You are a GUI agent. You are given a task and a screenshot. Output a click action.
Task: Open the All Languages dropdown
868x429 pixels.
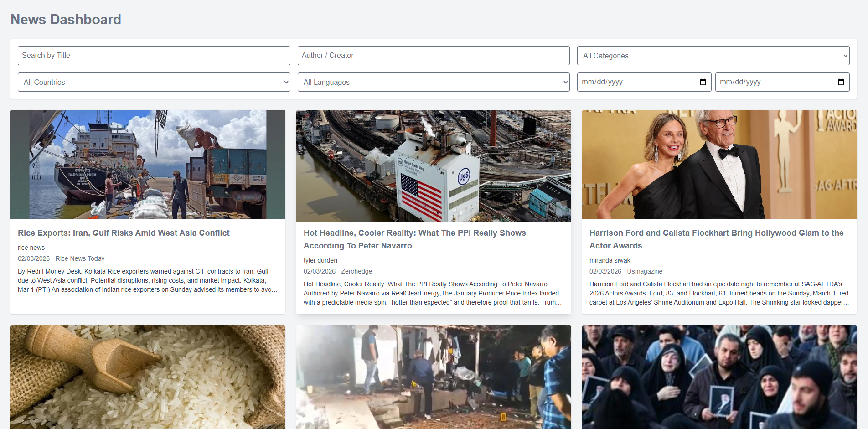point(433,82)
